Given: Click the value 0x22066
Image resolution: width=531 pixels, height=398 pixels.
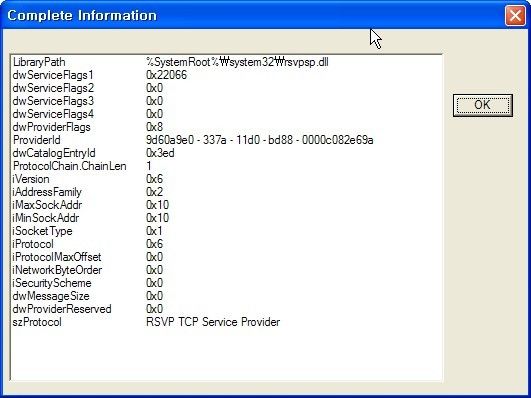Looking at the screenshot, I should click(x=166, y=75).
